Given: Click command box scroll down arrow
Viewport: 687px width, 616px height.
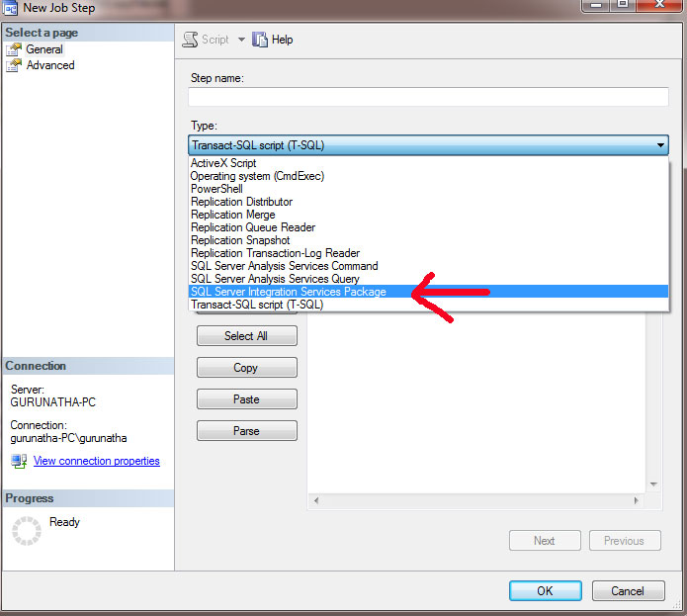Looking at the screenshot, I should click(x=653, y=484).
